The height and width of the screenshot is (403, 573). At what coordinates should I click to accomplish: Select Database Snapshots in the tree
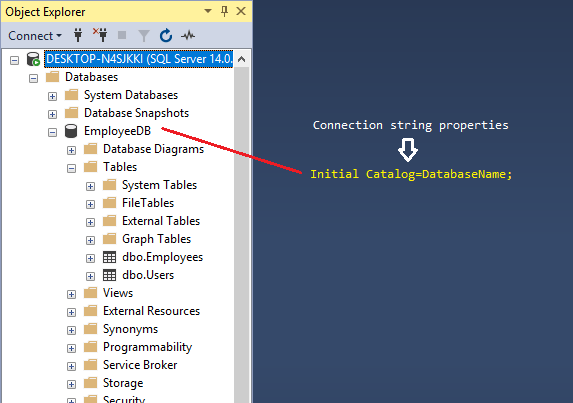(x=136, y=113)
